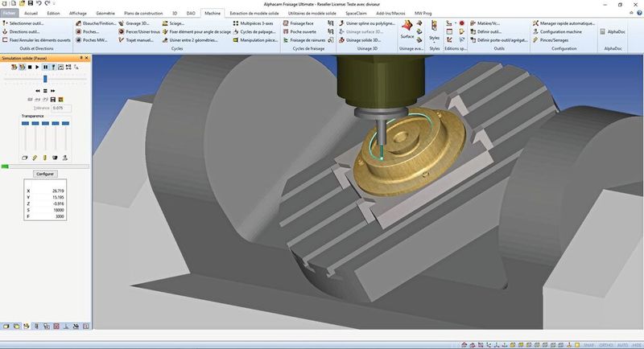The height and width of the screenshot is (349, 644).
Task: Toggle ORTHO in the status bar
Action: click(x=606, y=345)
